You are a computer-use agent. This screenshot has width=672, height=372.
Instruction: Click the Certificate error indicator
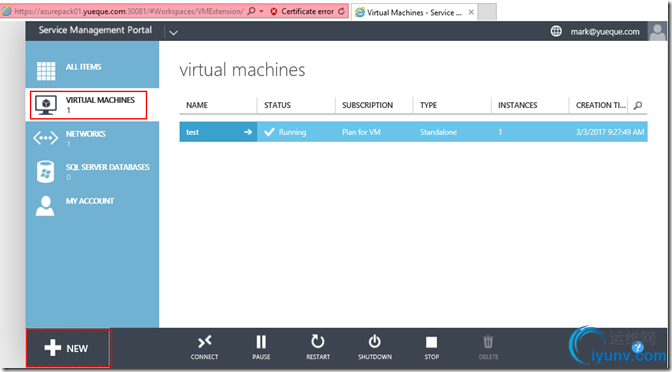[302, 12]
